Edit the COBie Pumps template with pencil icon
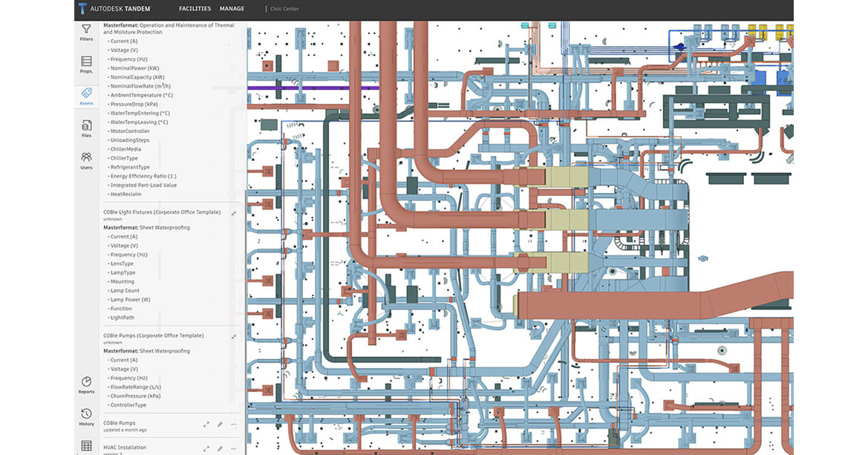Image resolution: width=868 pixels, height=455 pixels. click(x=220, y=425)
